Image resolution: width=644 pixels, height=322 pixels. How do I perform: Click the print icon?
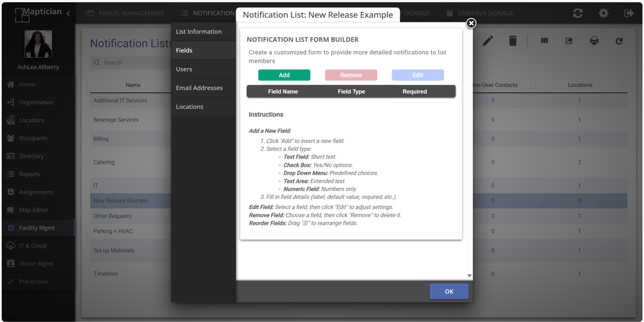pos(594,41)
